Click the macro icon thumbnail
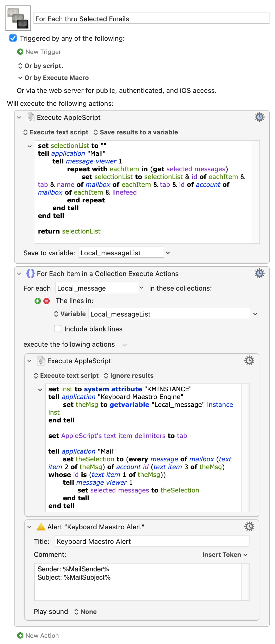 tap(18, 18)
